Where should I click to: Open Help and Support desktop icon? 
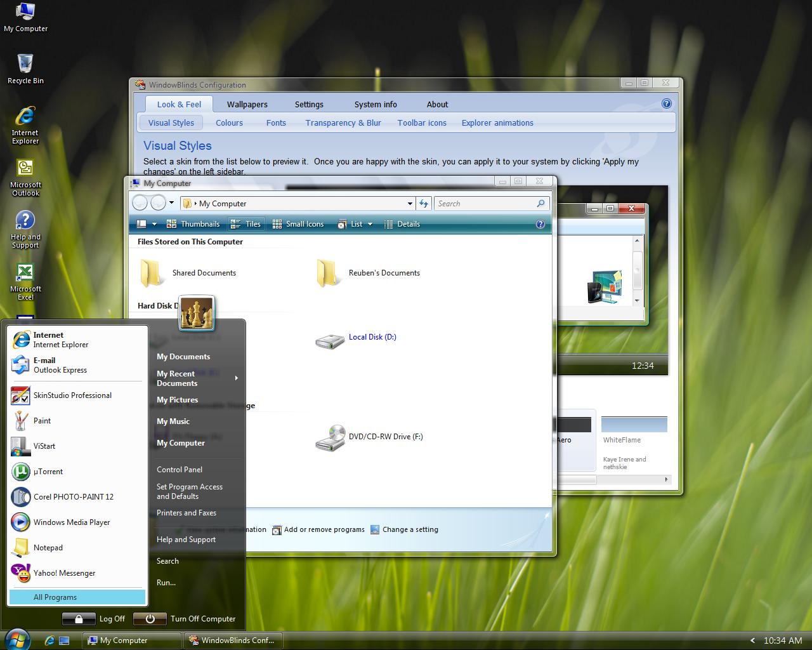25,230
